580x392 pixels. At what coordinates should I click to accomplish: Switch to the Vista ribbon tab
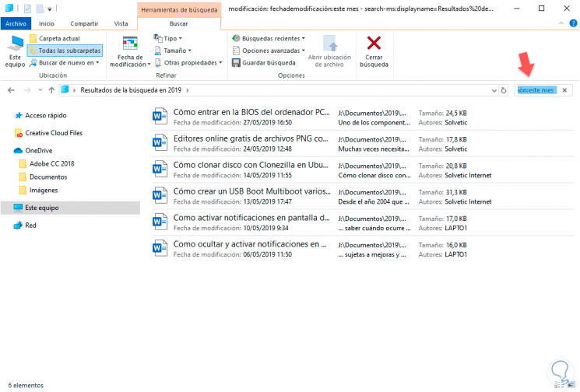[x=121, y=23]
